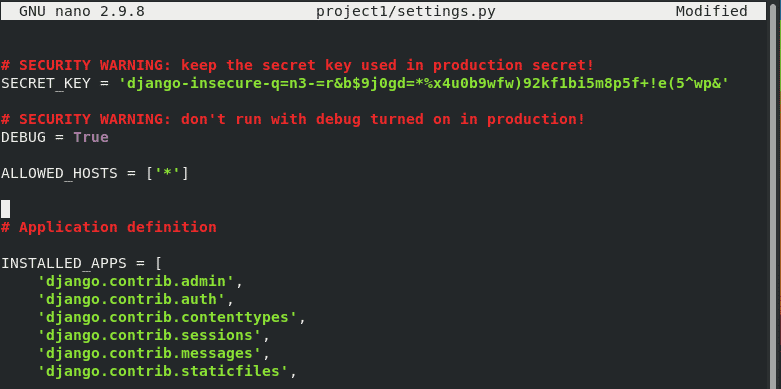Click the 'Application definition' comment line
The image size is (781, 389).
click(x=109, y=228)
